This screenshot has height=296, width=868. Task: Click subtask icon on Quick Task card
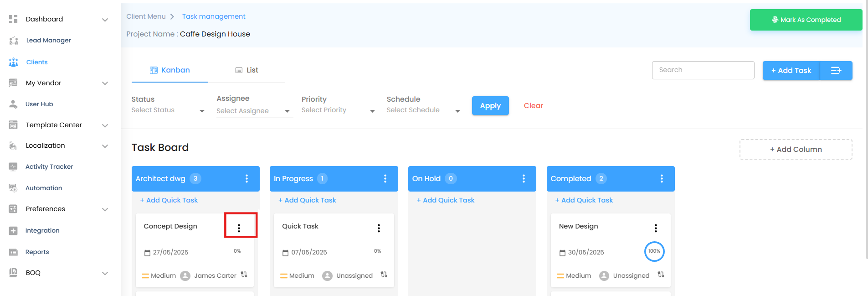pos(384,275)
